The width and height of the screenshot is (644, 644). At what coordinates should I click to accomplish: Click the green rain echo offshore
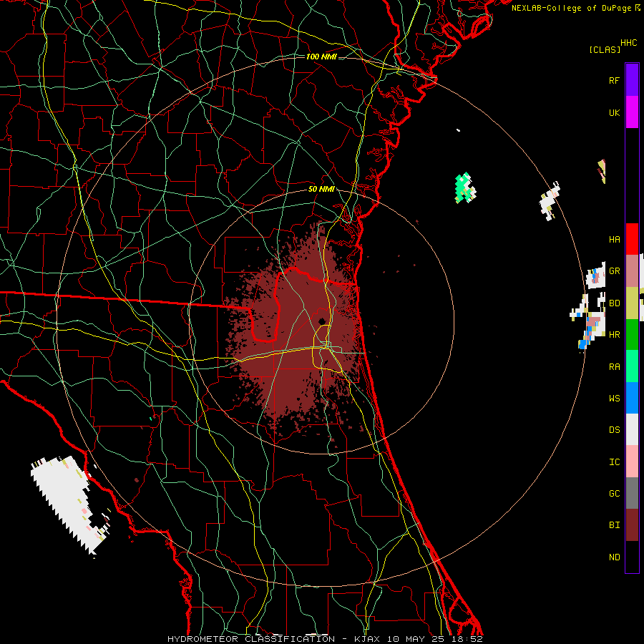pyautogui.click(x=465, y=188)
